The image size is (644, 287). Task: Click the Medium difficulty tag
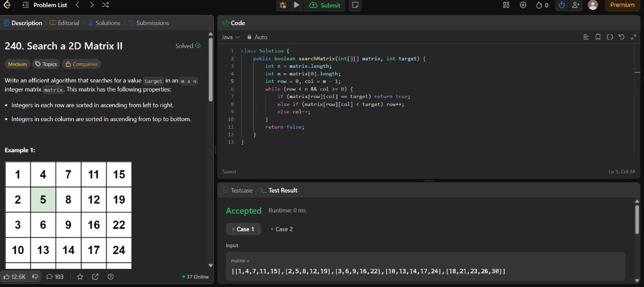(x=17, y=64)
